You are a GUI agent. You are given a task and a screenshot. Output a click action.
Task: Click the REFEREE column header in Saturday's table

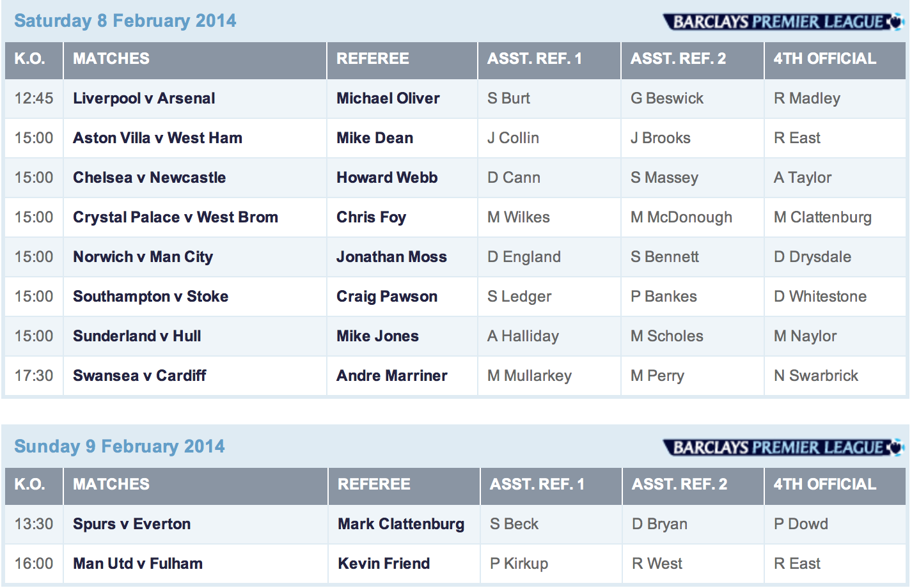[x=372, y=59]
